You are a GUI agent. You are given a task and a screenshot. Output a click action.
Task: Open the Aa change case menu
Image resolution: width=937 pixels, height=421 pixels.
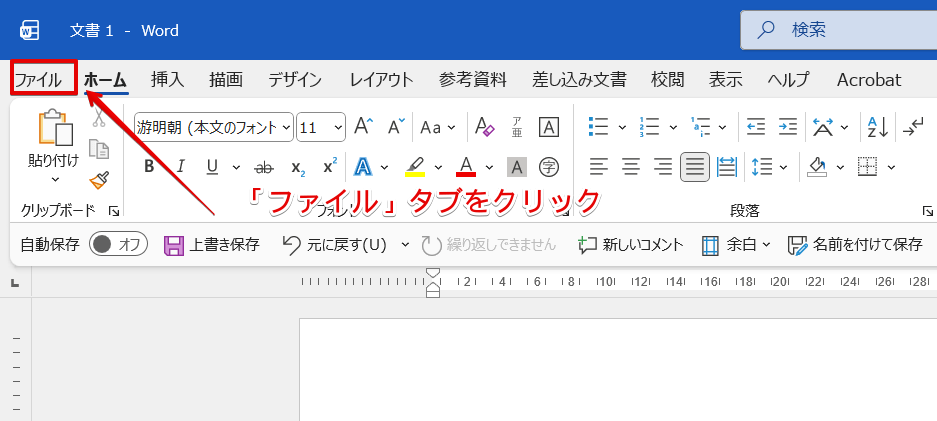(x=437, y=127)
